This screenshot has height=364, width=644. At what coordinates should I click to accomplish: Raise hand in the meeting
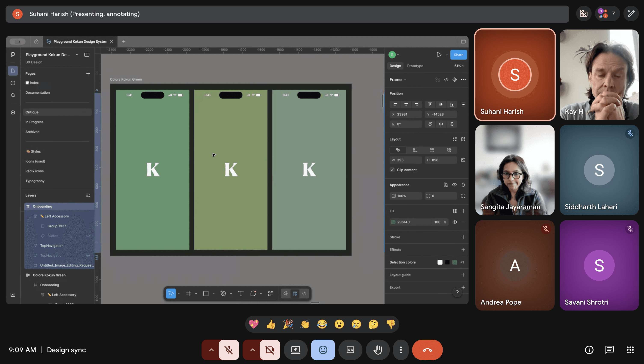pos(377,350)
